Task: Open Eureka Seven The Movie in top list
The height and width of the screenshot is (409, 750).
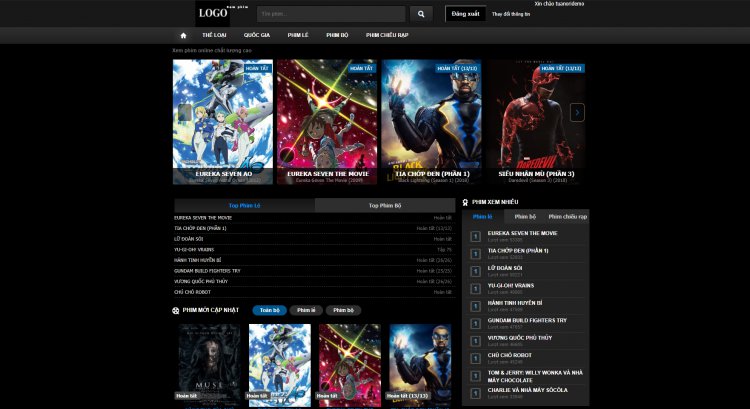Action: click(x=203, y=218)
